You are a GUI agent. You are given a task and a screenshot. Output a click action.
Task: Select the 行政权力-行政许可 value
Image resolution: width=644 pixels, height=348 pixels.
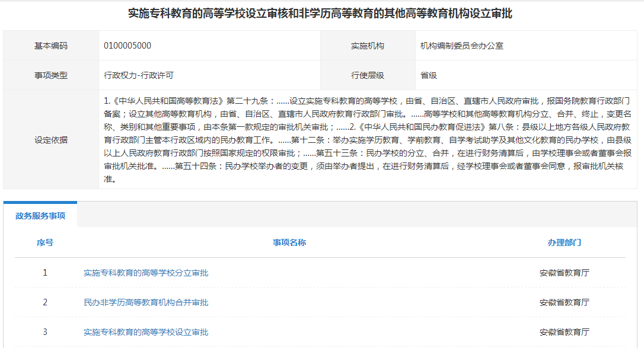coord(139,75)
